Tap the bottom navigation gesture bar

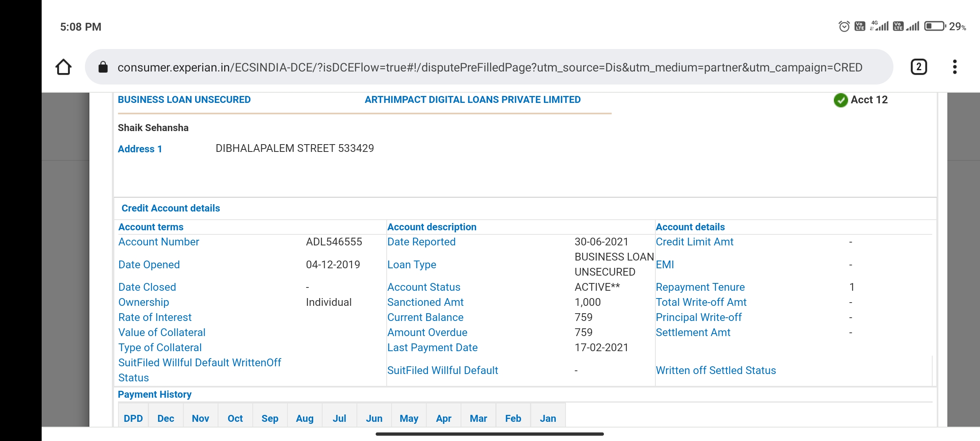click(489, 434)
